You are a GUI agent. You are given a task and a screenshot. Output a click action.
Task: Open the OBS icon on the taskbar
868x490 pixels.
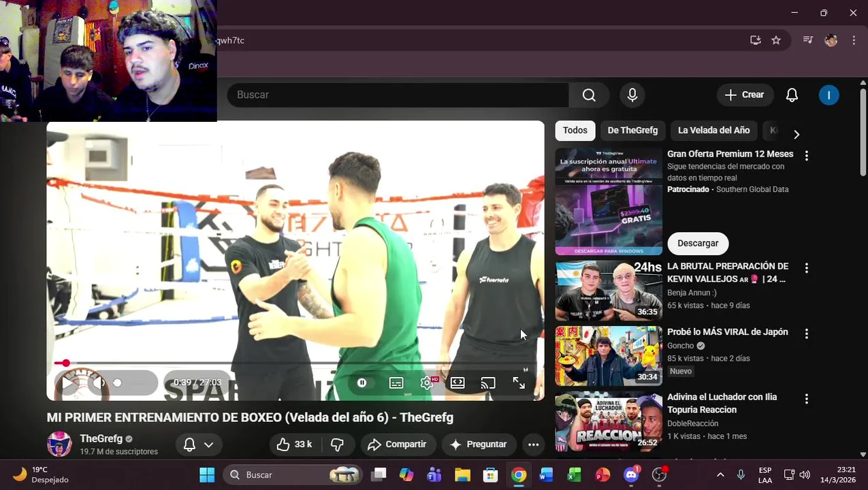[659, 475]
